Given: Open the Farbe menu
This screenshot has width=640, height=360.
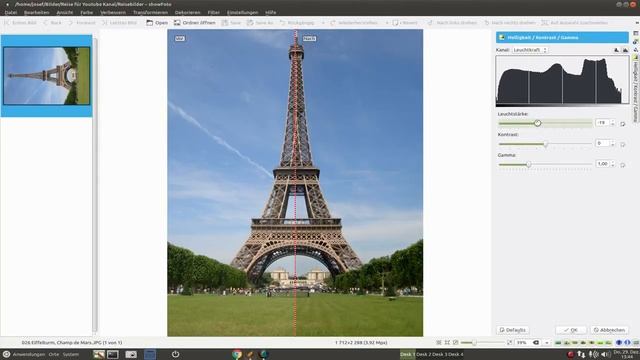Looking at the screenshot, I should (x=87, y=12).
